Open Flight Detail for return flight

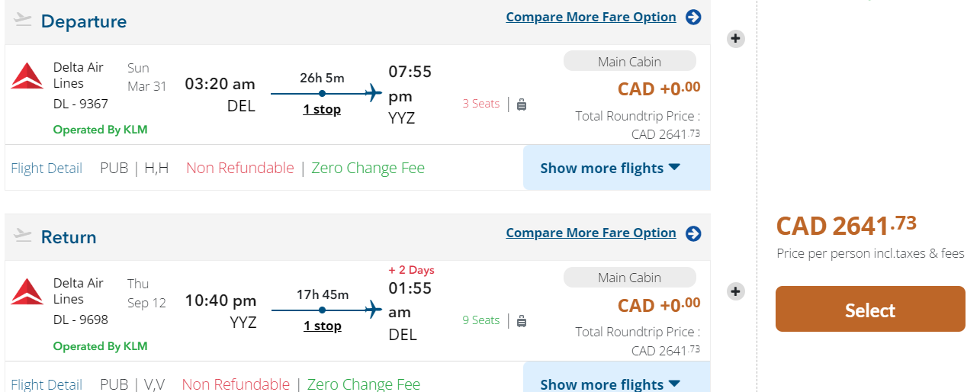click(x=47, y=384)
